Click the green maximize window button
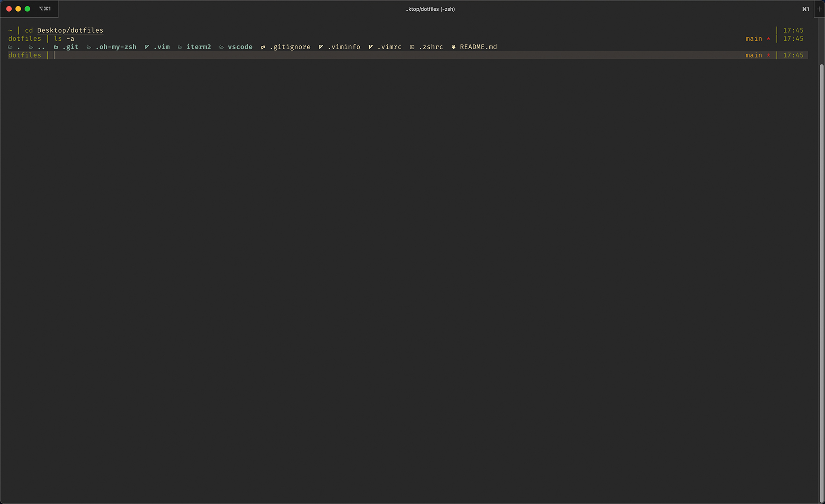This screenshot has width=825, height=504. [28, 9]
